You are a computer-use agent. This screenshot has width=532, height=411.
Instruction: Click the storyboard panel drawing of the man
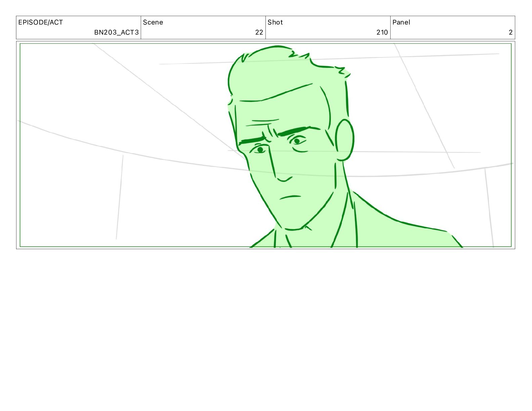pyautogui.click(x=265, y=145)
